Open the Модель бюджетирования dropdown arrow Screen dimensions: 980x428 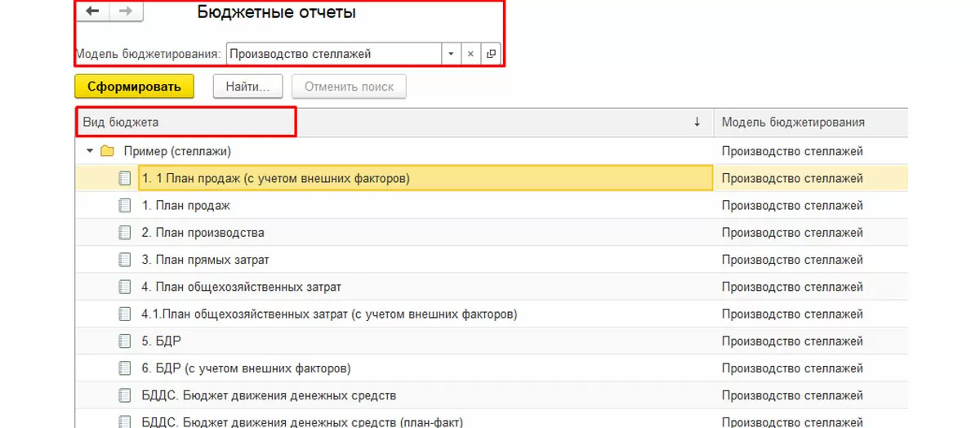pyautogui.click(x=451, y=54)
